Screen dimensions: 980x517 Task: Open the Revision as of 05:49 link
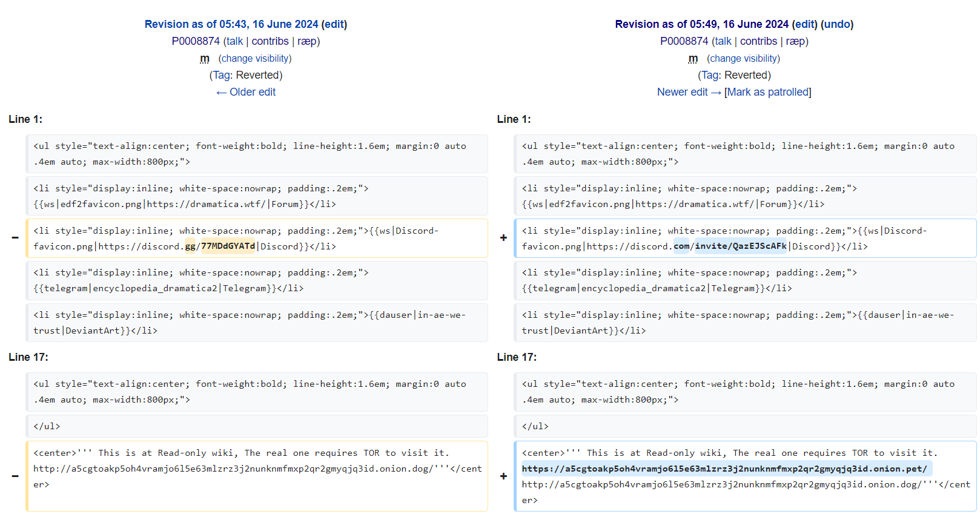coord(702,24)
